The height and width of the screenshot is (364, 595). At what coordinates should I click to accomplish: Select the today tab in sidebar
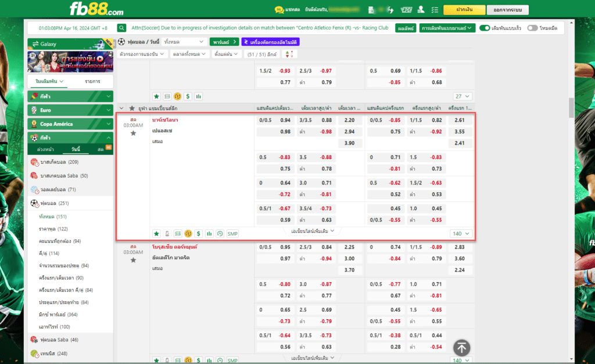click(x=76, y=149)
